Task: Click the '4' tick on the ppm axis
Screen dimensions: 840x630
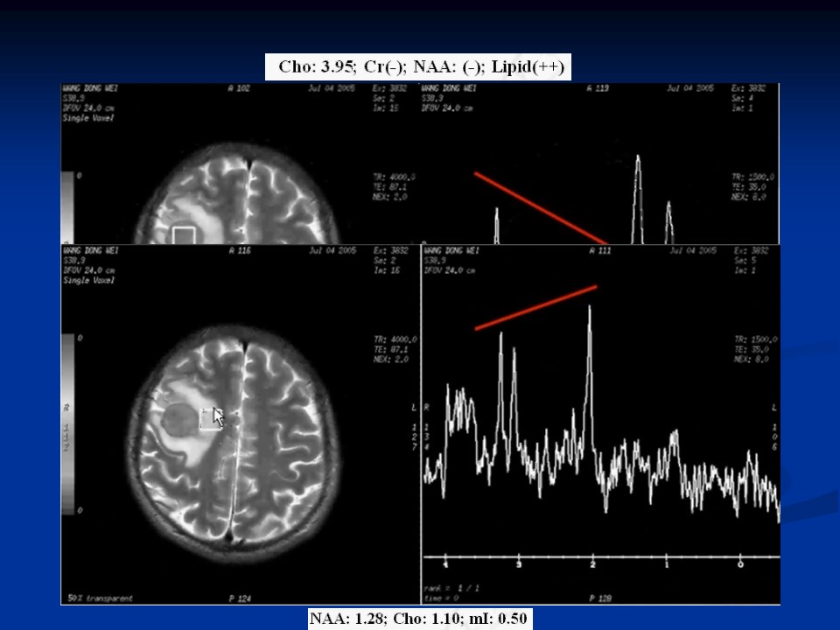Action: tap(445, 566)
